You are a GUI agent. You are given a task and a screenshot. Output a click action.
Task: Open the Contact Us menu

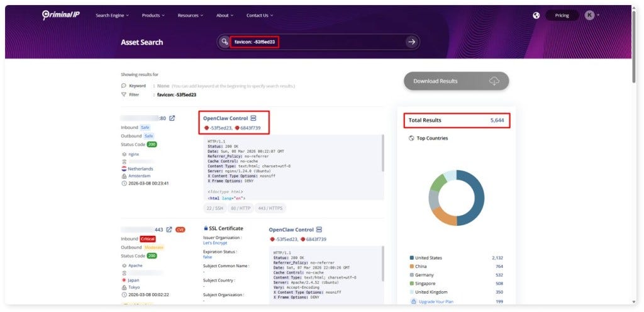click(x=260, y=16)
